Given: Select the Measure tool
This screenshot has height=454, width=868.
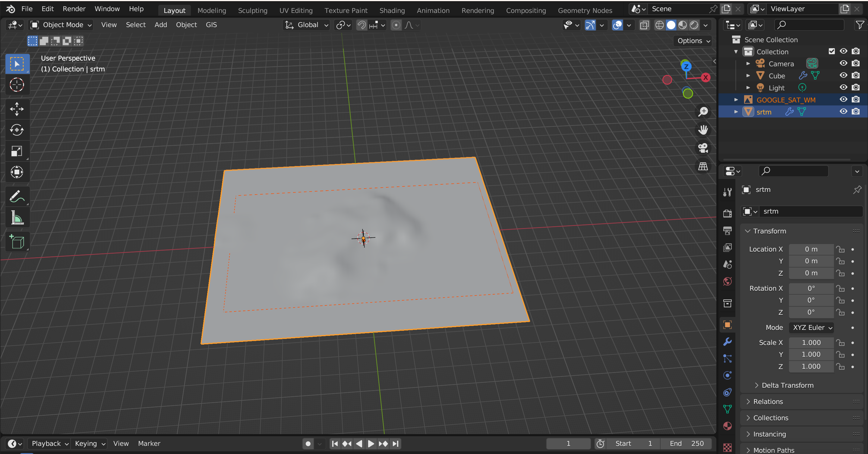Looking at the screenshot, I should [x=17, y=218].
